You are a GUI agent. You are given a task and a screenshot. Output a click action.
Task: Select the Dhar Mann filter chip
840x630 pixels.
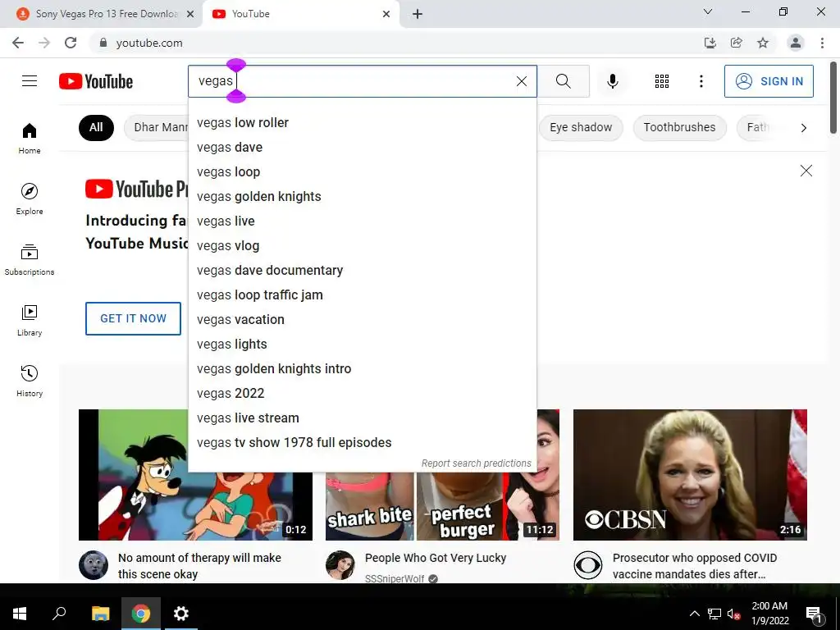(157, 127)
